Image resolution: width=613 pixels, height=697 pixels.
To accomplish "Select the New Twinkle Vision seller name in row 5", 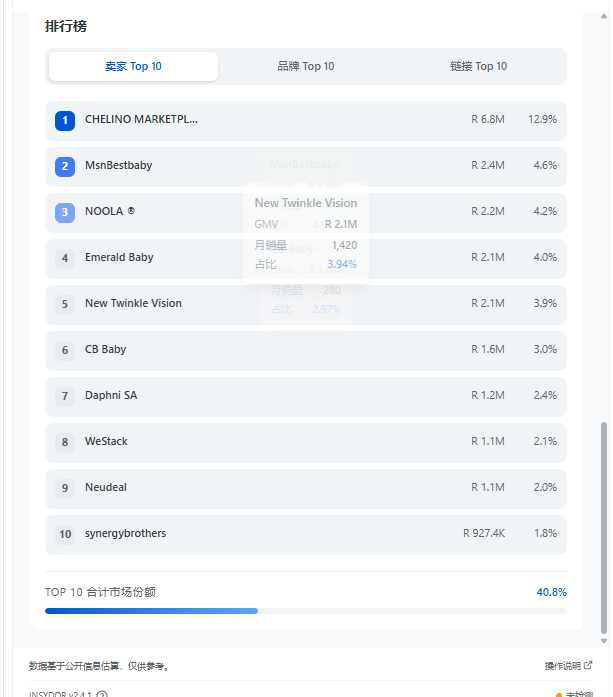I will 133,303.
